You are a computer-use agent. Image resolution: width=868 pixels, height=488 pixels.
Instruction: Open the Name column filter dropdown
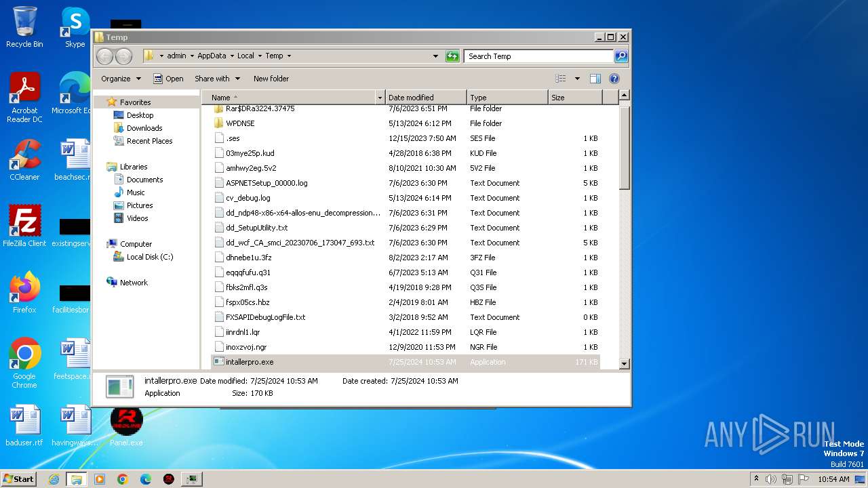pos(380,98)
